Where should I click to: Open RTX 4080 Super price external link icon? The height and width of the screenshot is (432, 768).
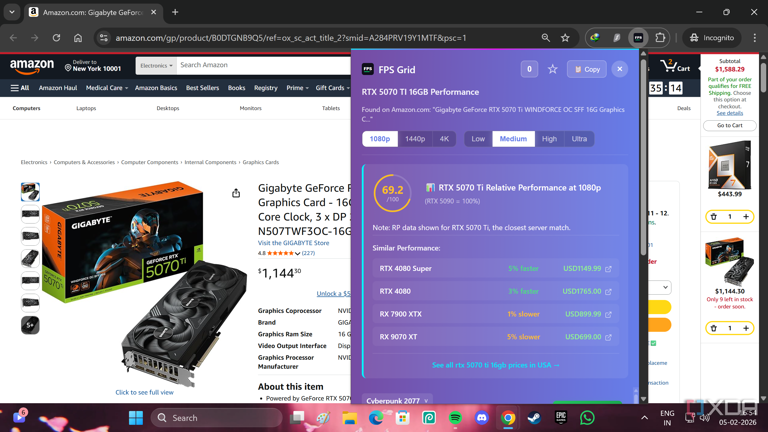coord(608,269)
